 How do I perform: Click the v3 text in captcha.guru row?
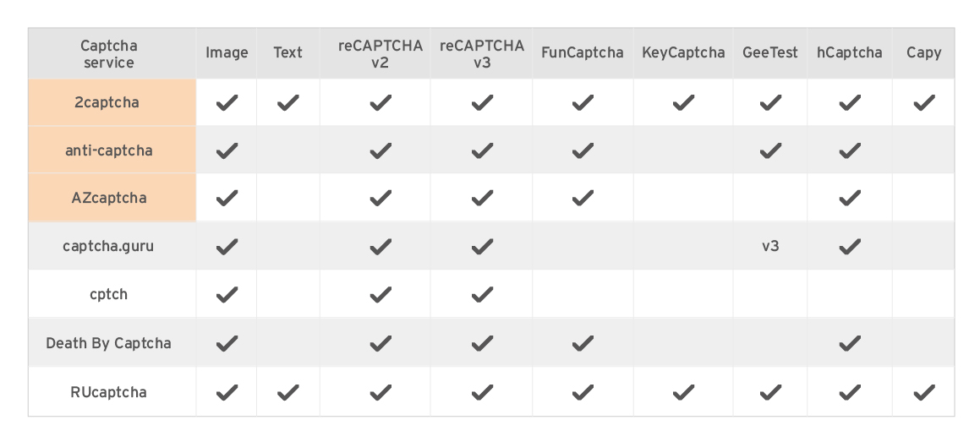(770, 247)
